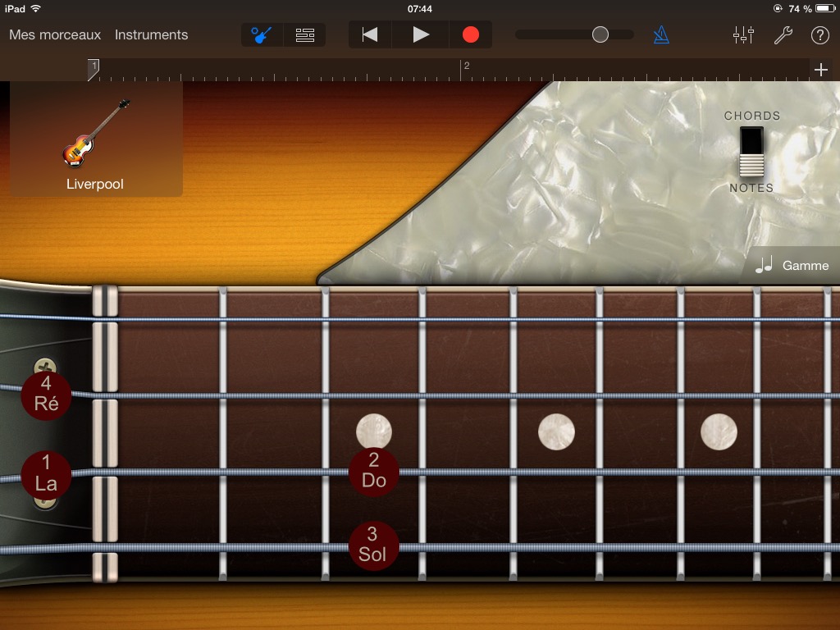Click the Wi-Fi status icon
840x630 pixels.
36,8
